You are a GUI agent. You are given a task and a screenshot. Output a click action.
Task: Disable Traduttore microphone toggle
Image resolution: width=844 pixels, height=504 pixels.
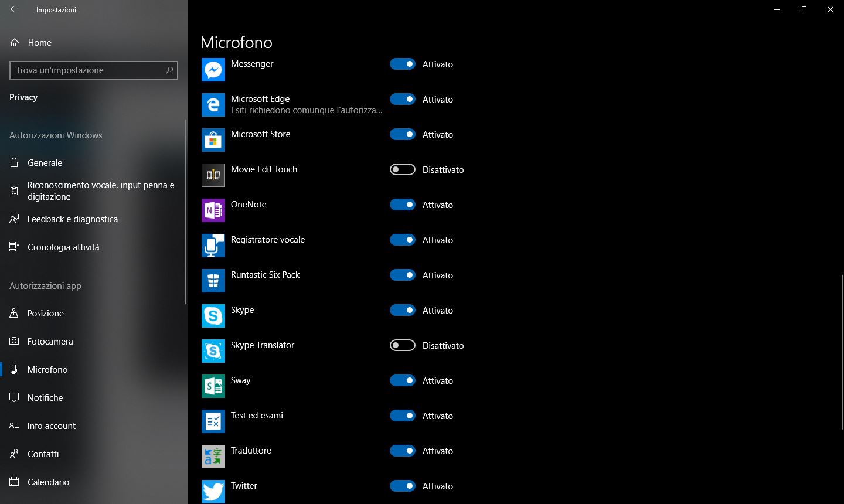(403, 451)
